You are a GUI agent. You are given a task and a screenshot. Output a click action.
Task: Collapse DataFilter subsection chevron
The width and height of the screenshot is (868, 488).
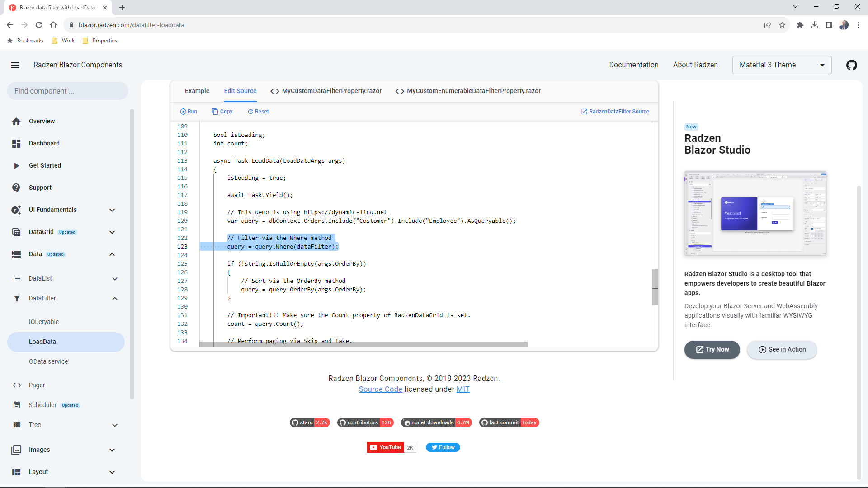115,298
